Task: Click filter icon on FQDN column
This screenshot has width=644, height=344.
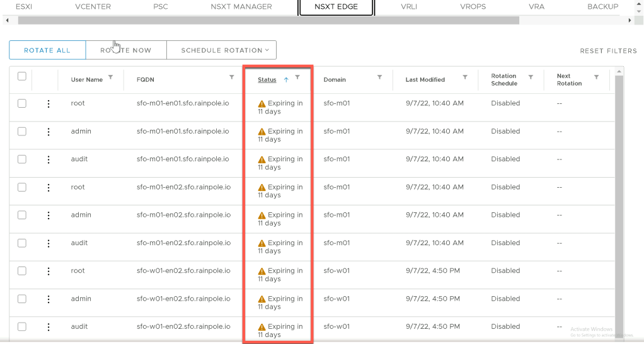Action: pos(231,77)
